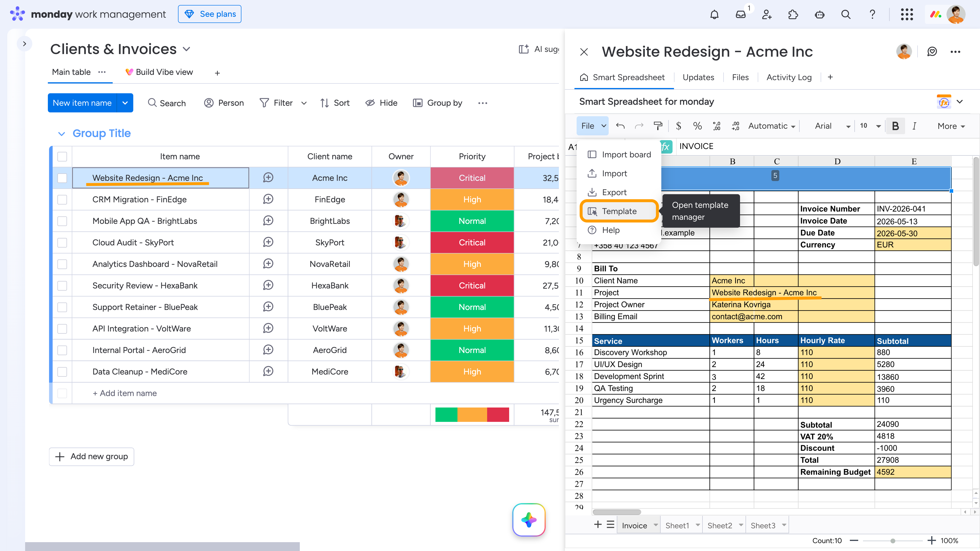The height and width of the screenshot is (551, 980).
Task: Check the Support Retainer - BluePeak row
Action: click(62, 307)
